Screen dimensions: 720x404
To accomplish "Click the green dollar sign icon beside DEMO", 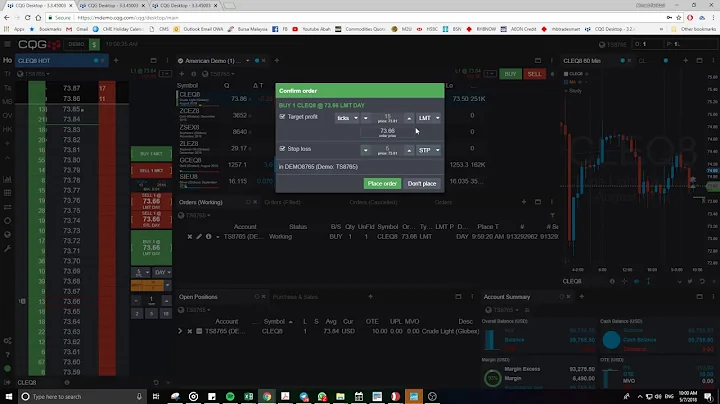I will tap(94, 45).
